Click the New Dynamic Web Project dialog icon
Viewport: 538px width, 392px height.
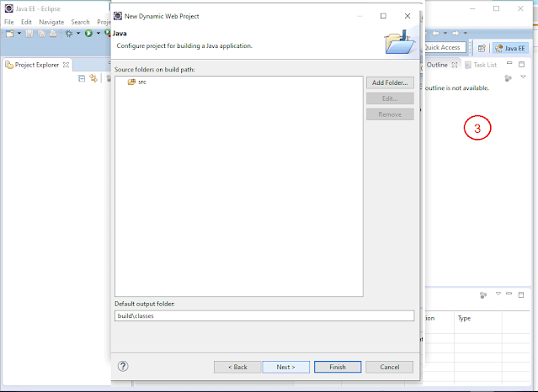(118, 16)
